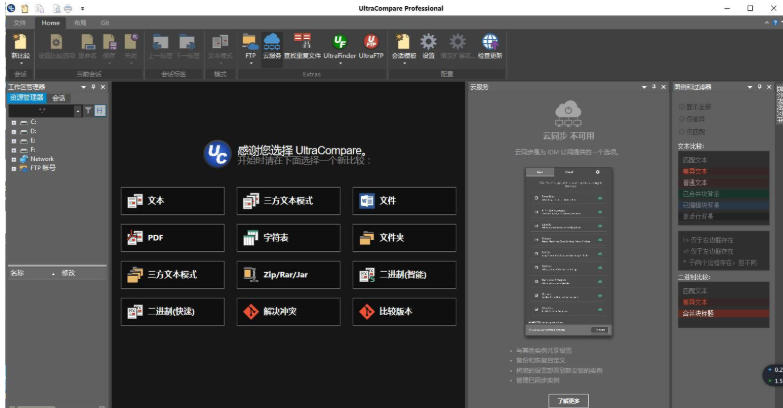
Task: Select the 资源管理器 explorer tab
Action: coord(26,98)
